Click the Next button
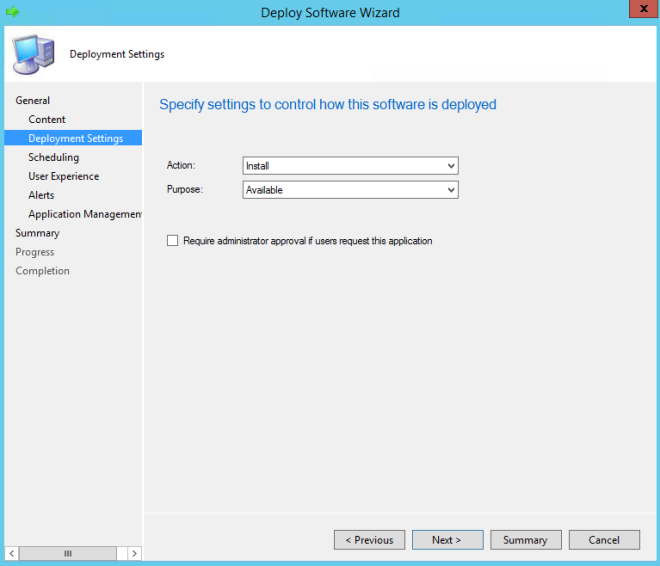The height and width of the screenshot is (566, 660). click(x=447, y=540)
